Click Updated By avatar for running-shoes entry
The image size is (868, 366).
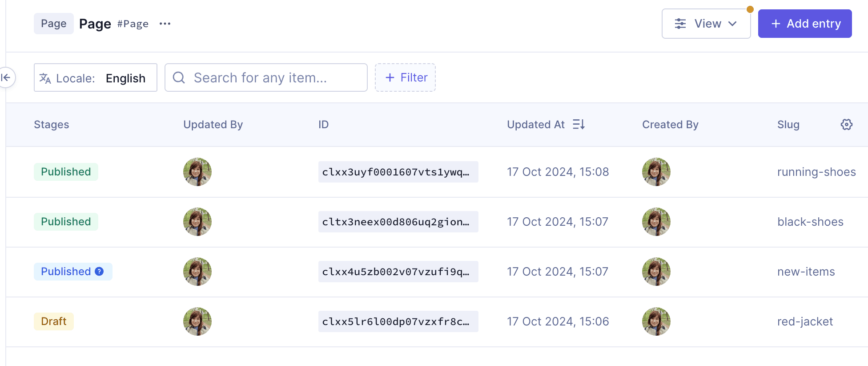pos(197,172)
